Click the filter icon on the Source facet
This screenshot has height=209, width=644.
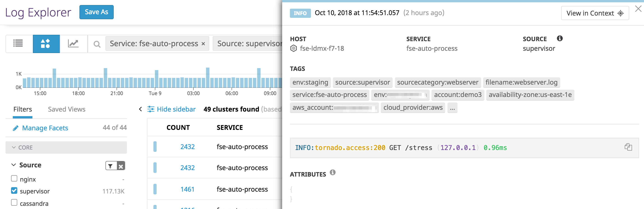click(x=110, y=166)
